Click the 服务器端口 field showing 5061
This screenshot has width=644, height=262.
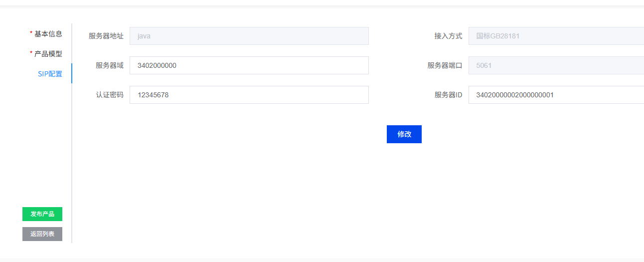[556, 65]
